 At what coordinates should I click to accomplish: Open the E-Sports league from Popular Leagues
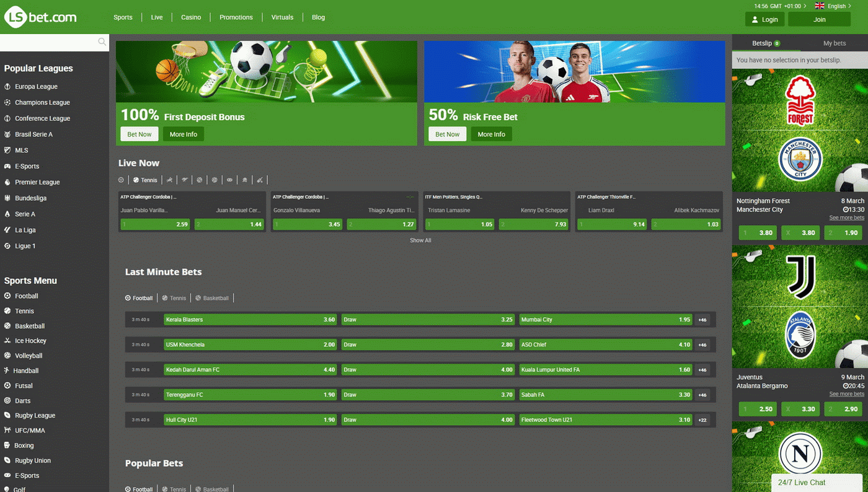[x=28, y=166]
